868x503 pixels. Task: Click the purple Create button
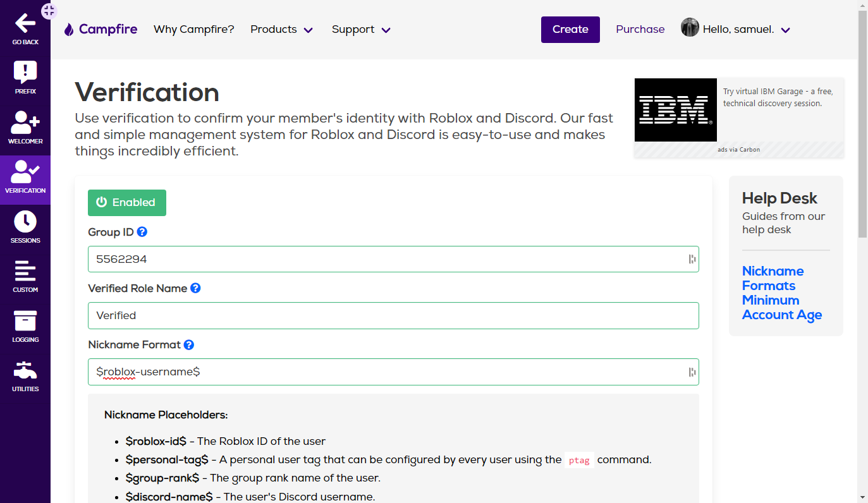(570, 30)
